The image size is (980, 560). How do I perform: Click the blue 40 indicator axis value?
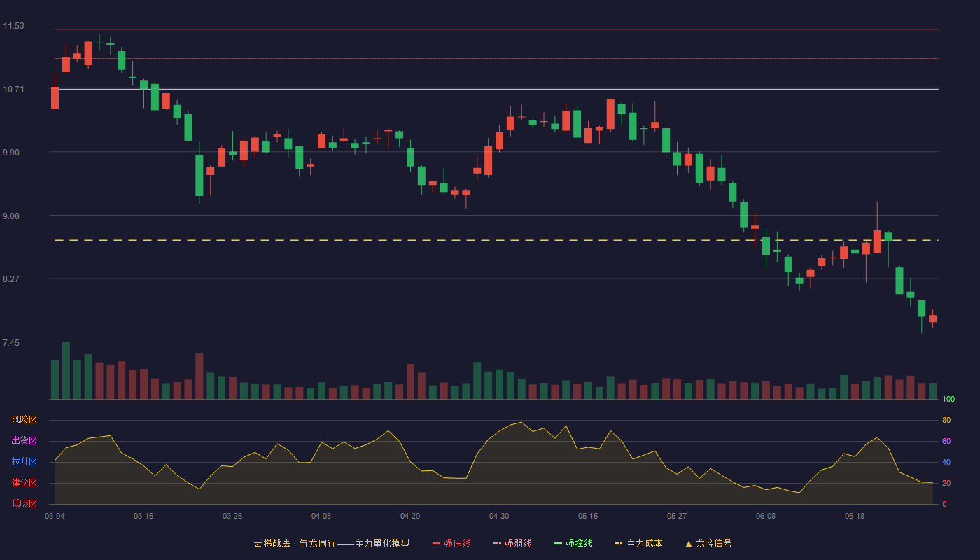[946, 462]
